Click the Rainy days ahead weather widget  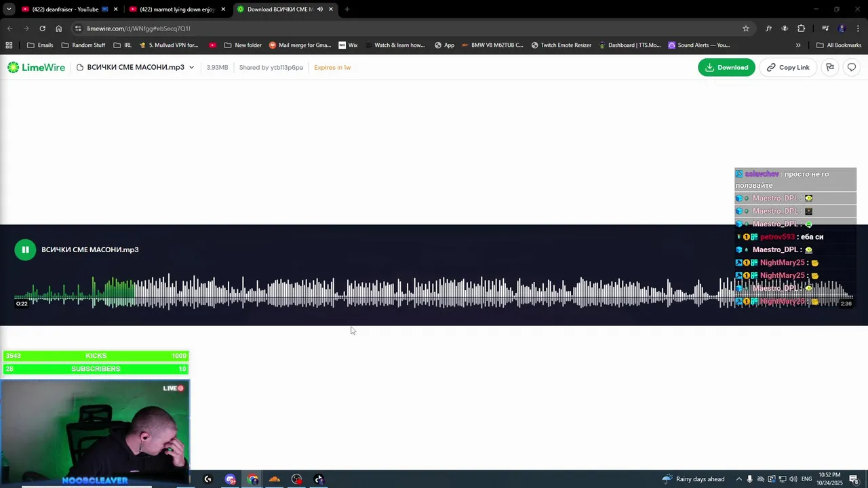(x=693, y=479)
